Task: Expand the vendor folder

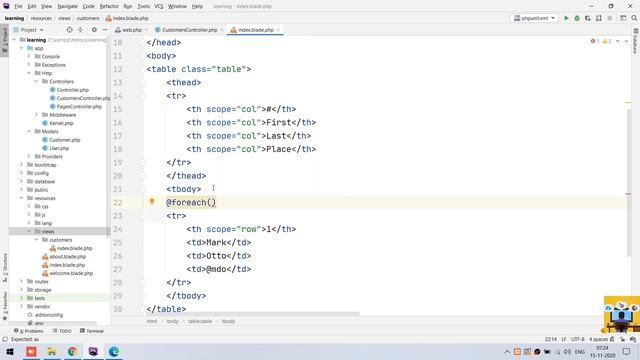Action: pos(21,306)
